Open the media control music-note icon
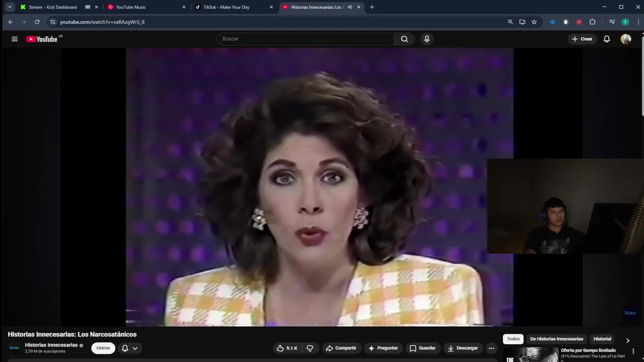 click(x=612, y=22)
